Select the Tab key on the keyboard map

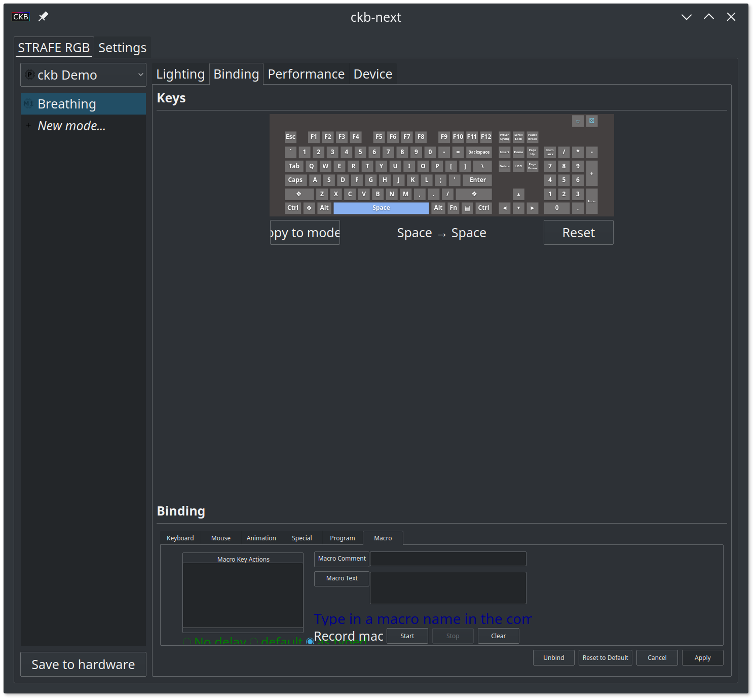pos(294,166)
